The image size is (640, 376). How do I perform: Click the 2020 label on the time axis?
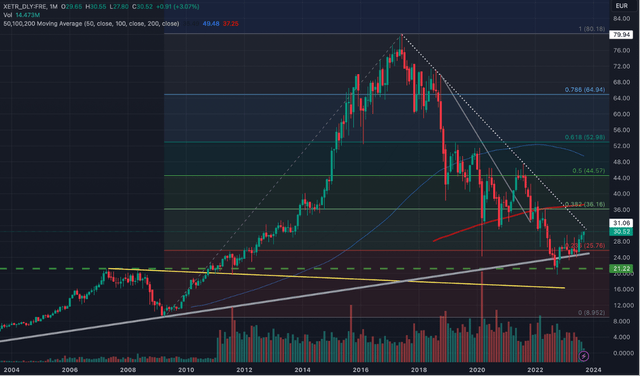click(x=477, y=369)
